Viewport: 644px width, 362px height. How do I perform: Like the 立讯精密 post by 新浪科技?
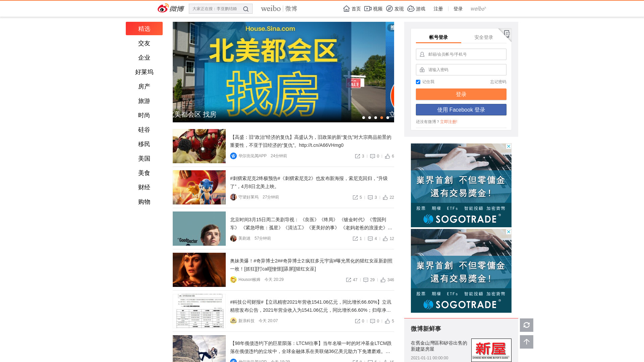point(387,321)
